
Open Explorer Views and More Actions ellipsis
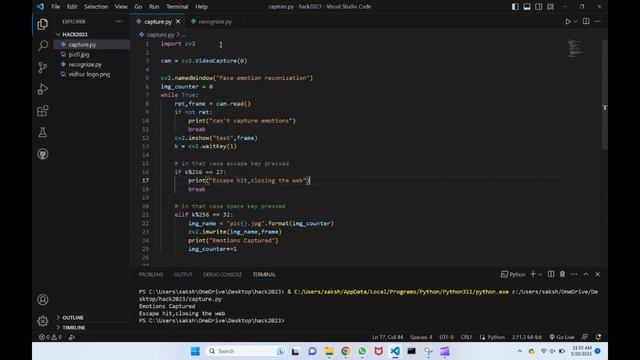119,21
